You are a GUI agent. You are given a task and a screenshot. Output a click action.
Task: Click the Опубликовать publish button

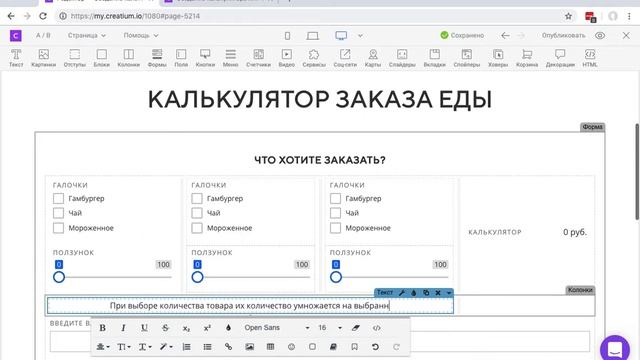[x=563, y=36]
